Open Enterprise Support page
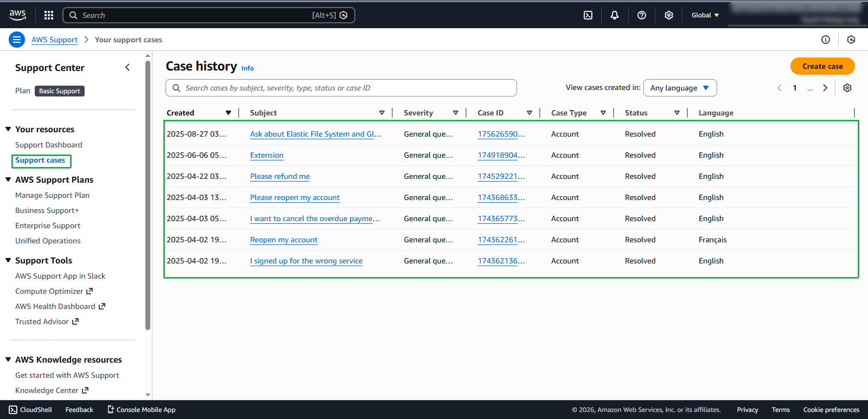The height and width of the screenshot is (419, 868). pyautogui.click(x=48, y=225)
